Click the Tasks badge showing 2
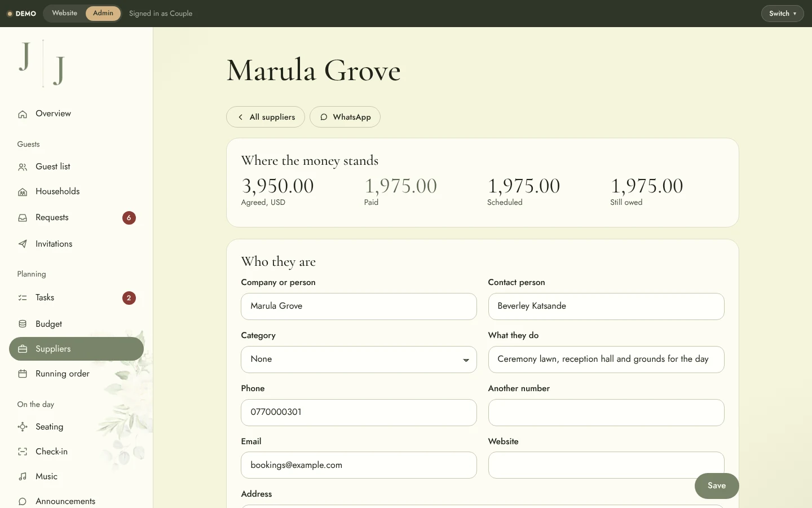 point(129,298)
